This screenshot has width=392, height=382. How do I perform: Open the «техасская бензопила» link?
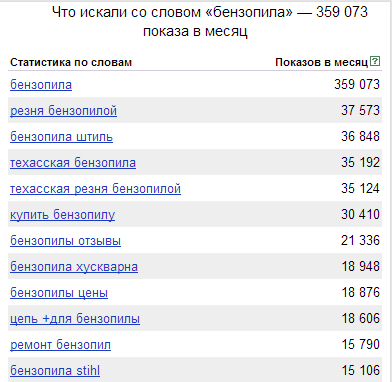73,163
